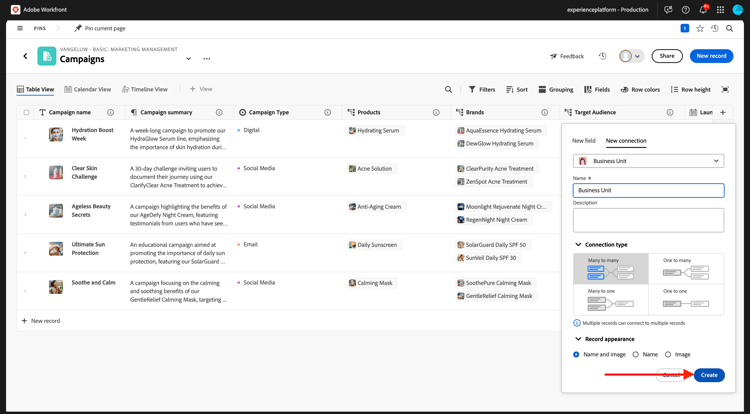Search records with table magnifier icon
The height and width of the screenshot is (414, 750).
448,89
